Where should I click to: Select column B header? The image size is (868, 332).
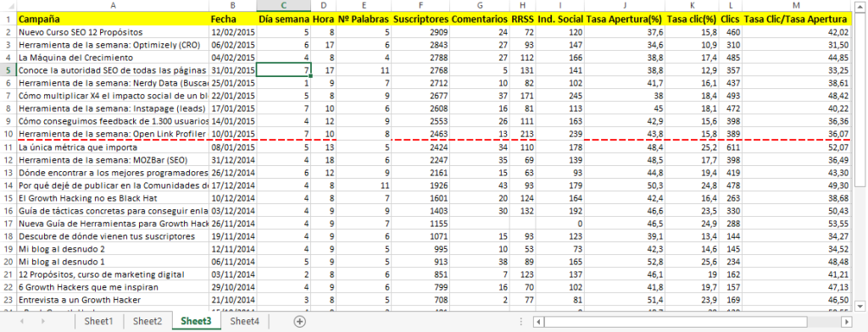(x=233, y=6)
